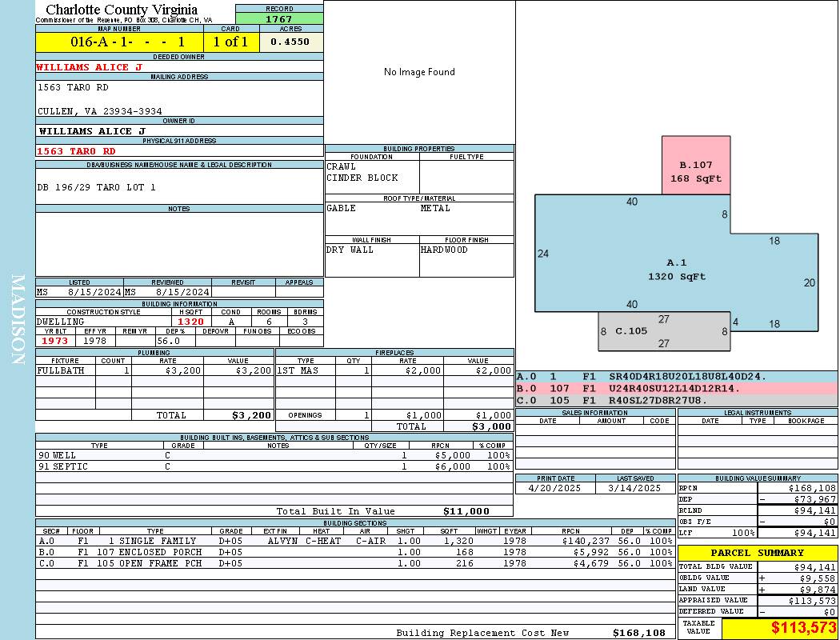Click the green record number 1767 field
This screenshot has width=840, height=640.
[x=279, y=18]
